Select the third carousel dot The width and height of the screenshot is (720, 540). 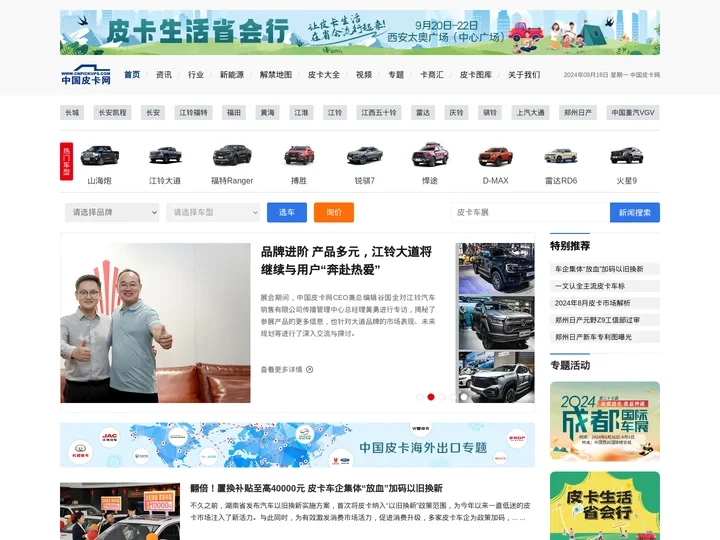tap(442, 397)
